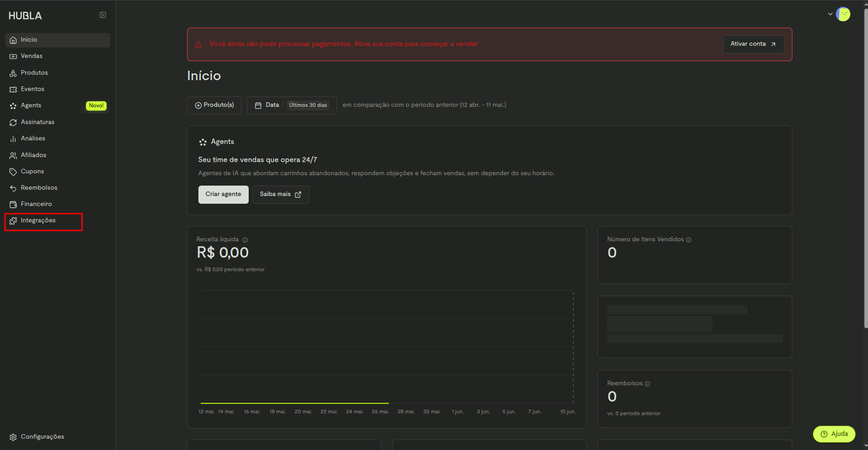This screenshot has width=868, height=450.
Task: Collapse the sidebar panel icon
Action: coord(103,15)
